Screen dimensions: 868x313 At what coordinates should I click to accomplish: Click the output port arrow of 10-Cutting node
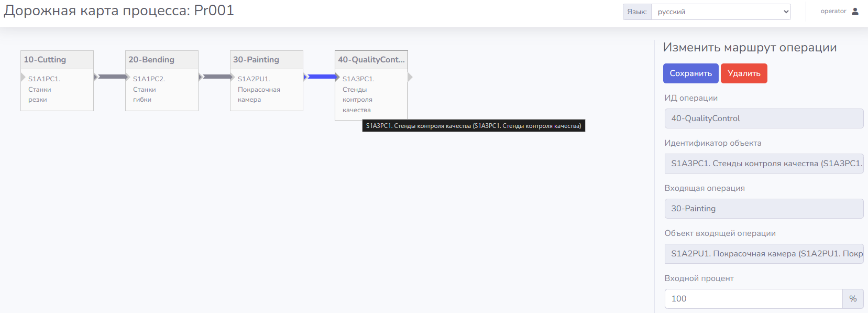(96, 77)
